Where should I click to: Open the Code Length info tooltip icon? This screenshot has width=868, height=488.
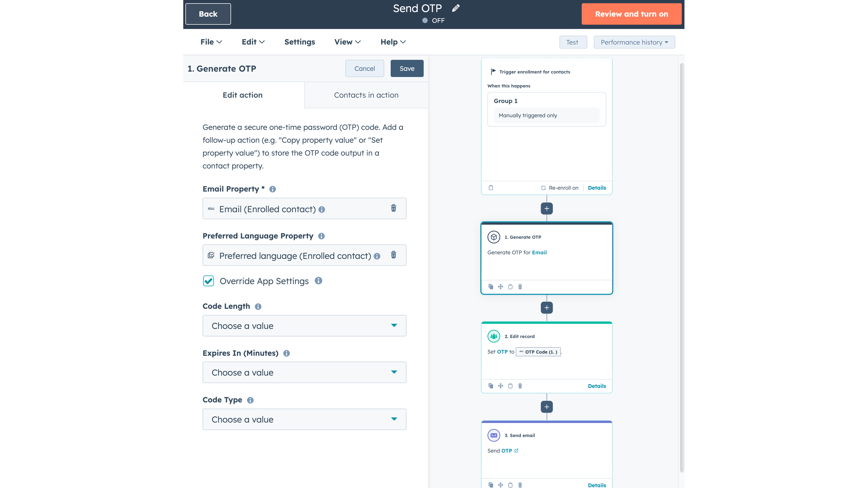point(258,306)
